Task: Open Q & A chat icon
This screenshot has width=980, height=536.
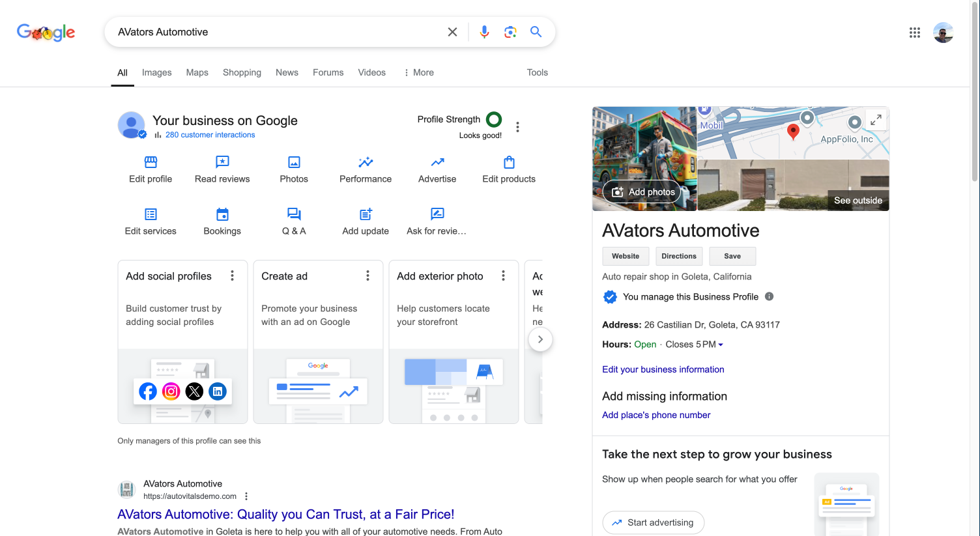Action: 294,214
